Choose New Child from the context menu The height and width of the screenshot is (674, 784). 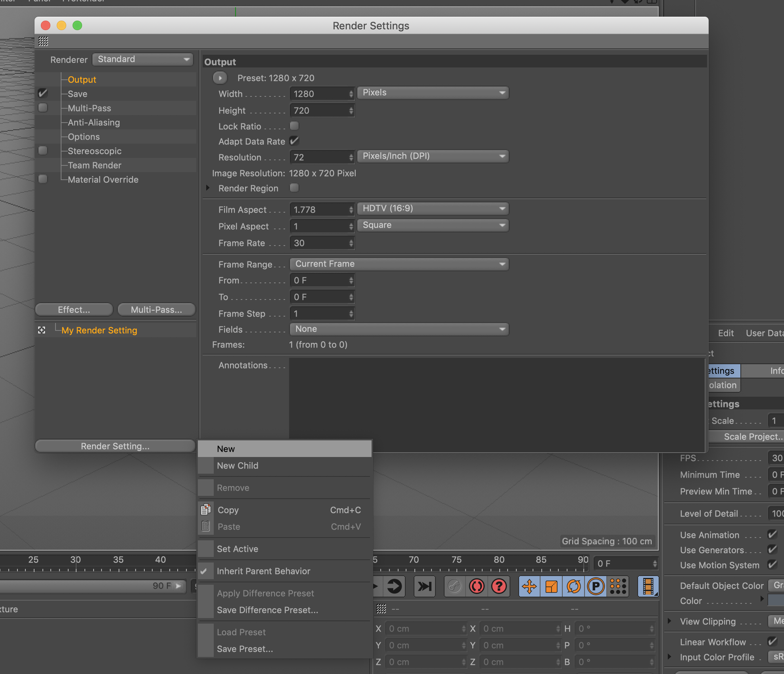click(x=238, y=466)
